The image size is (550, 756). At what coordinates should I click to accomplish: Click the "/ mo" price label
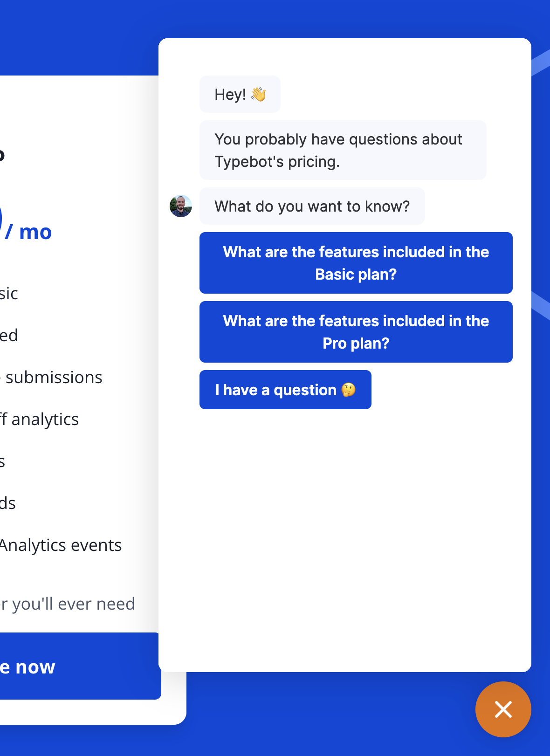[29, 232]
